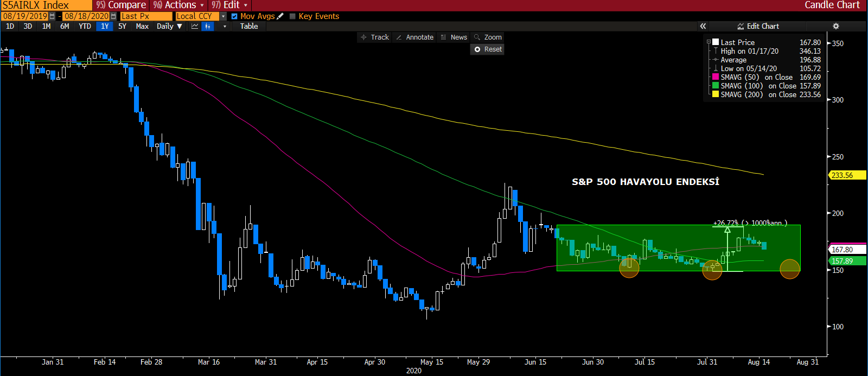Open the end date calendar picker

coord(113,16)
